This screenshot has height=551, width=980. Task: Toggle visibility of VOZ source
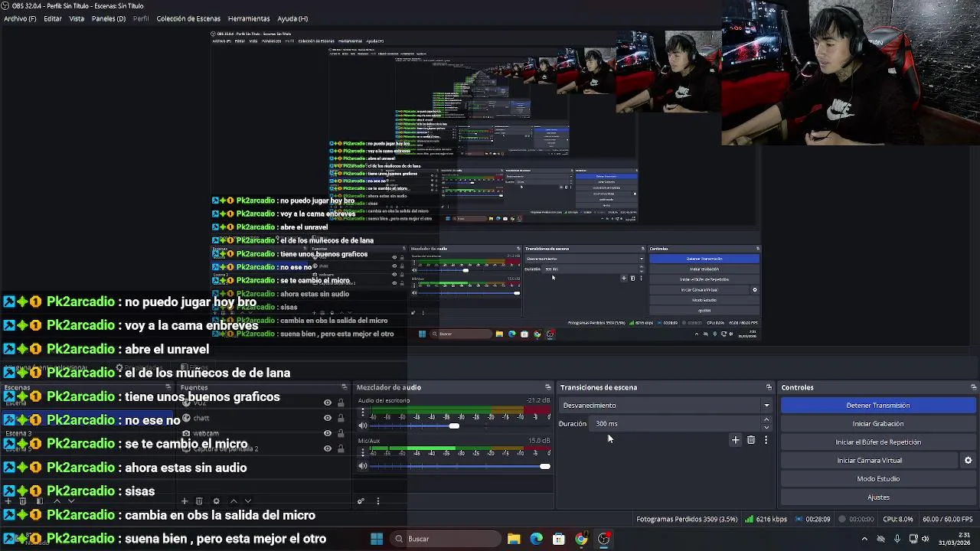328,403
